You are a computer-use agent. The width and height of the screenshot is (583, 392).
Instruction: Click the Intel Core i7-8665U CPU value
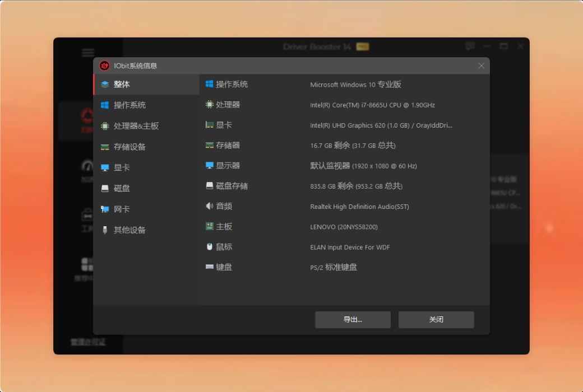coord(372,105)
